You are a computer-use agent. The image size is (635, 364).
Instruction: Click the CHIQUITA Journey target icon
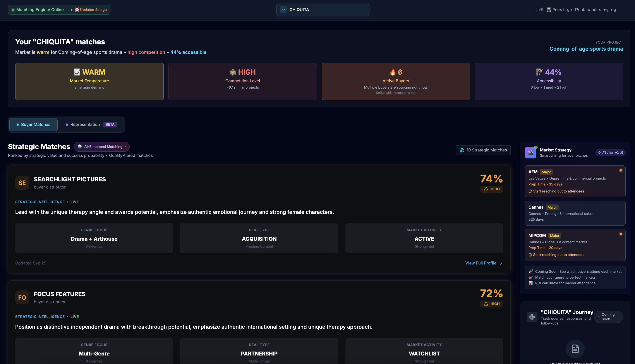coord(532,317)
